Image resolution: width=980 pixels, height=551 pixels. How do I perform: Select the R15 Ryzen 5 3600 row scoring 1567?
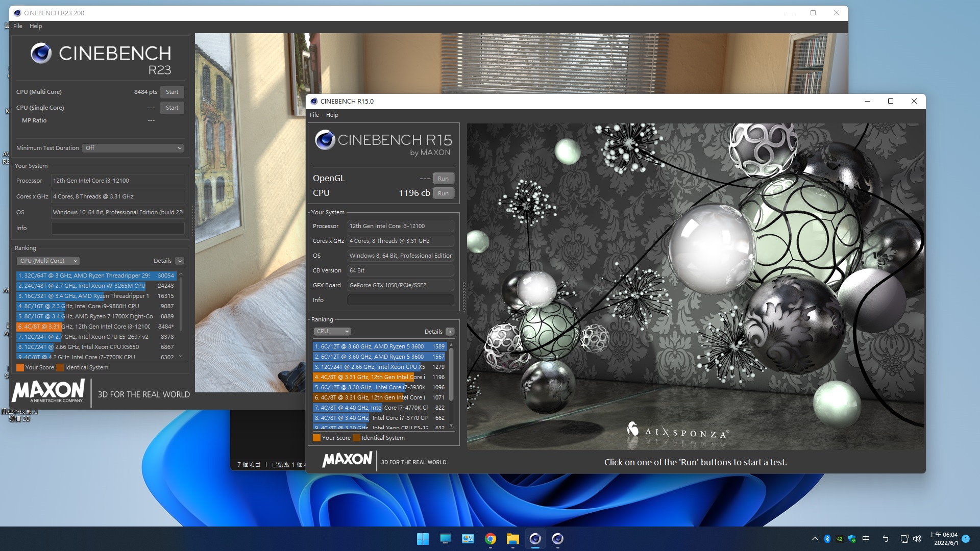click(380, 357)
